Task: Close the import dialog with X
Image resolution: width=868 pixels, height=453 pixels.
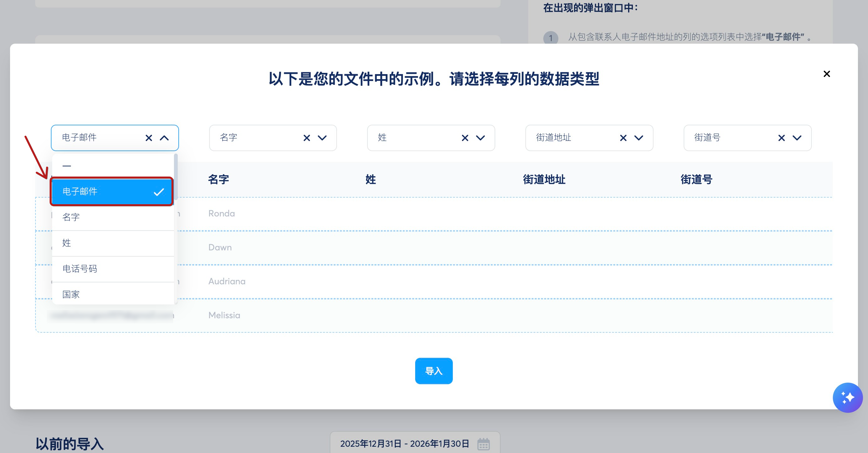Action: 827,74
